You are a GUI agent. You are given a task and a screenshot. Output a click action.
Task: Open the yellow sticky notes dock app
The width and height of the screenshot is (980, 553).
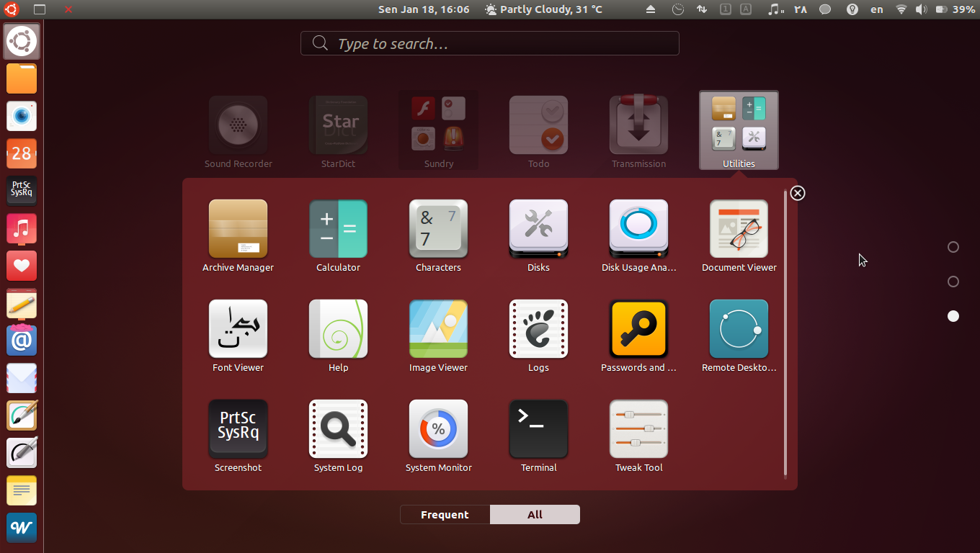[22, 490]
